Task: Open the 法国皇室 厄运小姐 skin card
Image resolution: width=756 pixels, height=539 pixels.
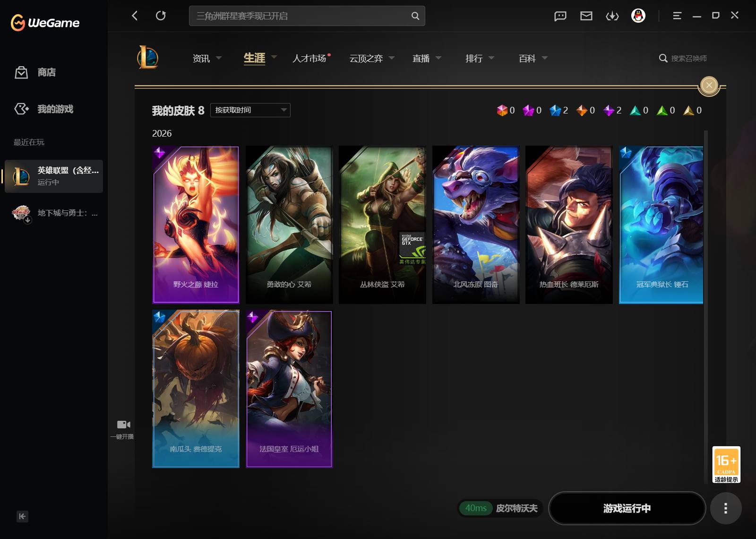Action: click(x=289, y=389)
